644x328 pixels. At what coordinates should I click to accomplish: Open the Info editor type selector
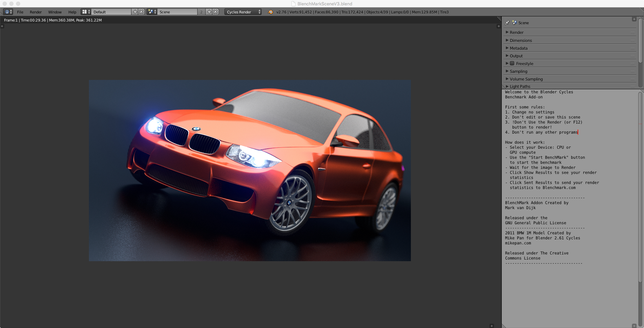pos(8,12)
